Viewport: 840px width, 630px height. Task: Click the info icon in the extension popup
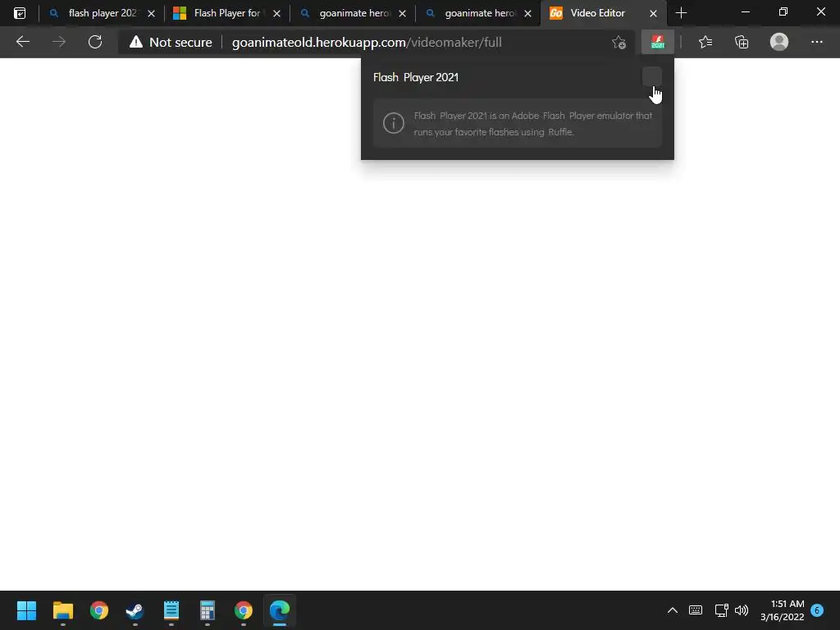click(393, 123)
